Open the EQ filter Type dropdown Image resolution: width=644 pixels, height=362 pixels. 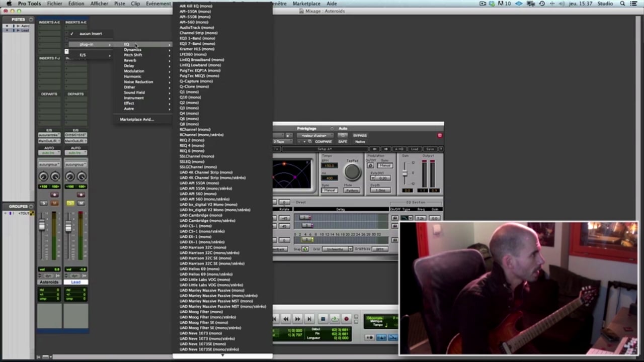coord(406,218)
